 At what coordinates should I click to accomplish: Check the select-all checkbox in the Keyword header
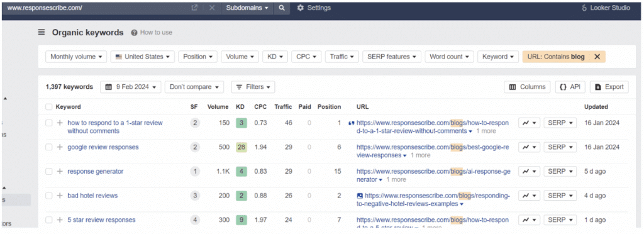(x=49, y=107)
